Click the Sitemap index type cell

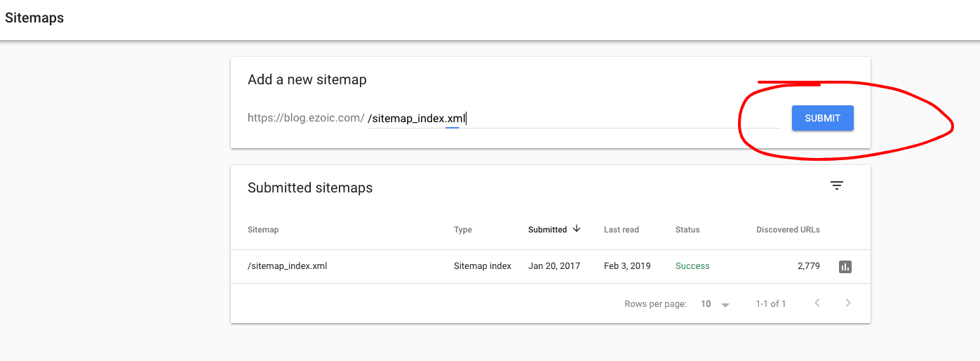coord(483,266)
